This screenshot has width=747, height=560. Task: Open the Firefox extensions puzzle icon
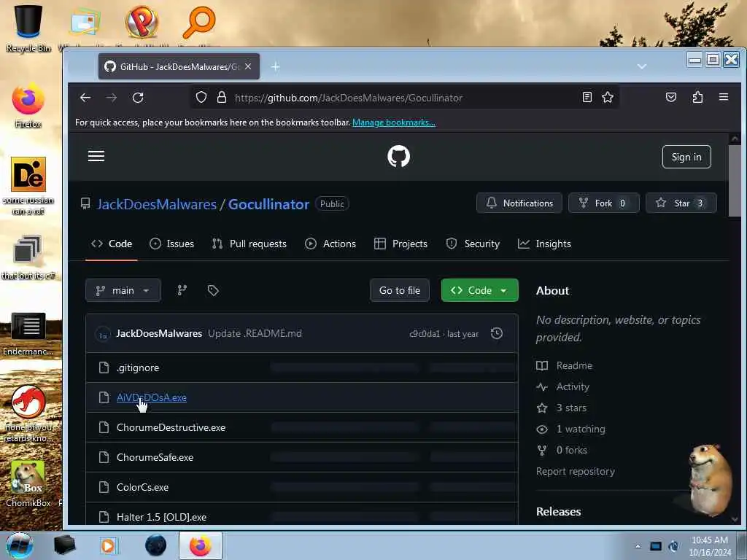[697, 97]
